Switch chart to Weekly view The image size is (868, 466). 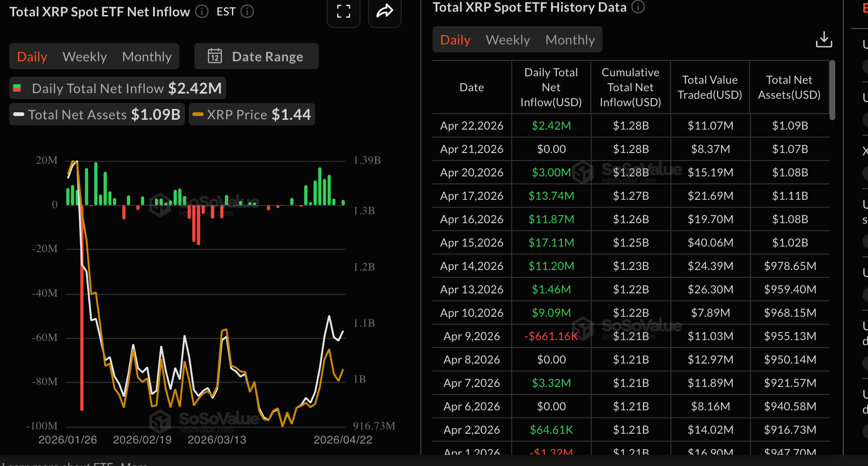tap(85, 57)
